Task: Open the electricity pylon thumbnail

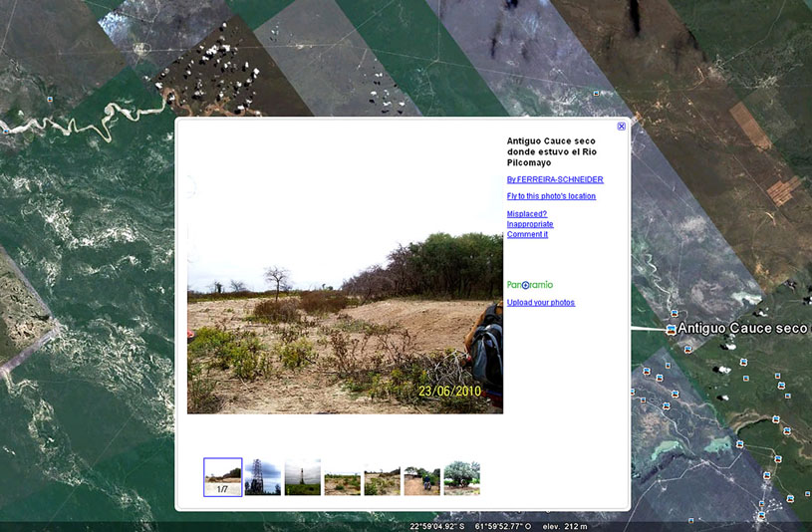Action: pyautogui.click(x=262, y=477)
